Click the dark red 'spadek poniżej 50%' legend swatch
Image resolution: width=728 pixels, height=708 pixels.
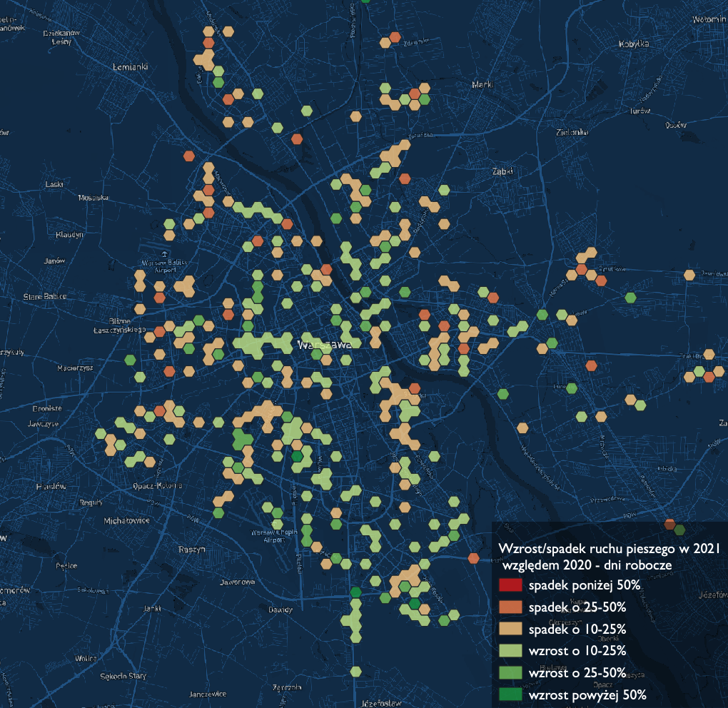point(512,586)
